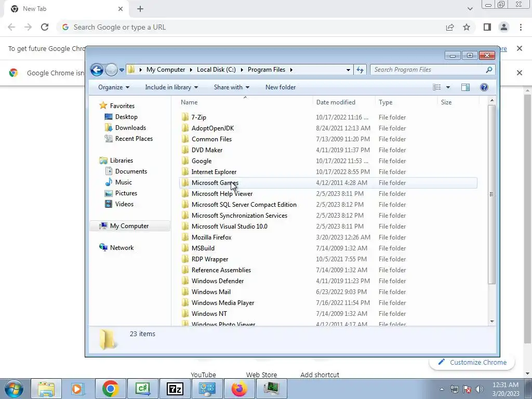Screen dimensions: 532x399
Task: Click the Chrome address bar
Action: (251, 27)
